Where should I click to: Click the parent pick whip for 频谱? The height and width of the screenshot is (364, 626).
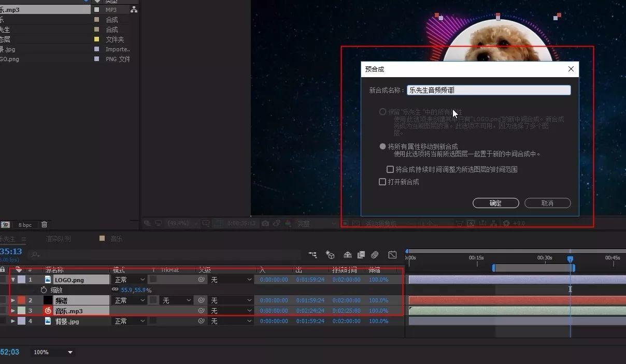click(x=202, y=300)
